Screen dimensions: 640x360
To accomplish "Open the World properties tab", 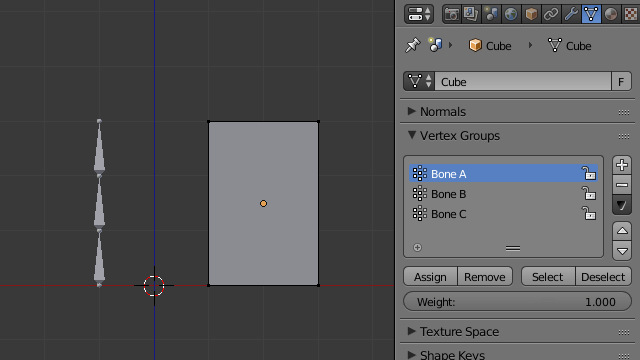I will click(511, 14).
